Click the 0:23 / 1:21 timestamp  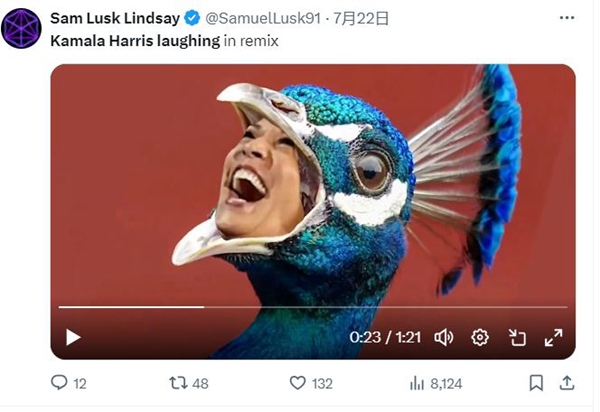386,338
